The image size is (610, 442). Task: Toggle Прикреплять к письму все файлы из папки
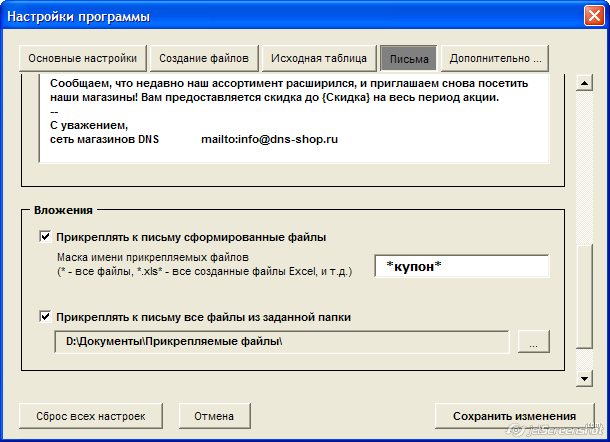point(46,316)
